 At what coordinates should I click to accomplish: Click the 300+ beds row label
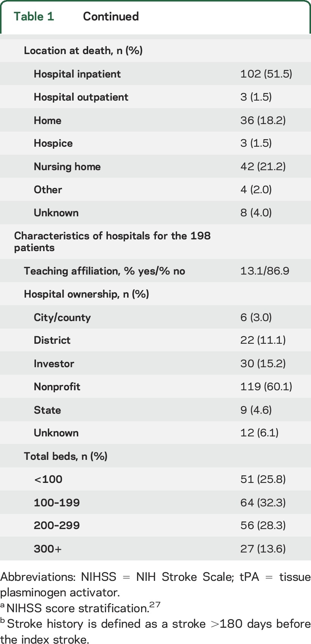pyautogui.click(x=47, y=549)
